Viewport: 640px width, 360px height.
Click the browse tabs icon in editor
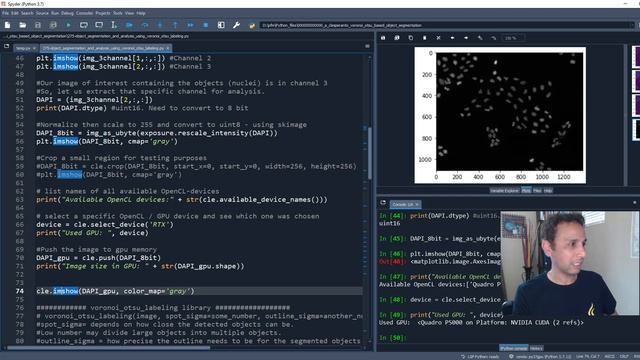coord(7,47)
